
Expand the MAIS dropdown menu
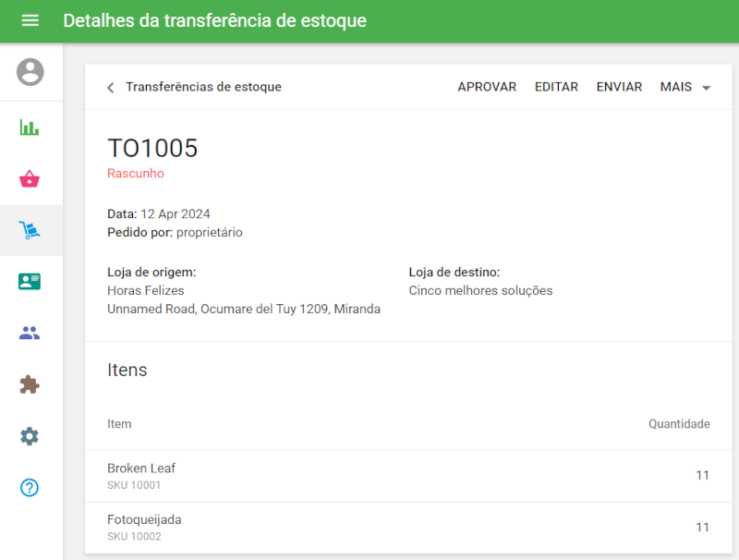pyautogui.click(x=675, y=87)
